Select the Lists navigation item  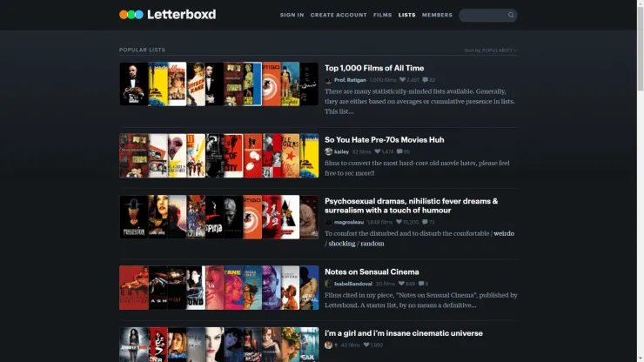(406, 15)
